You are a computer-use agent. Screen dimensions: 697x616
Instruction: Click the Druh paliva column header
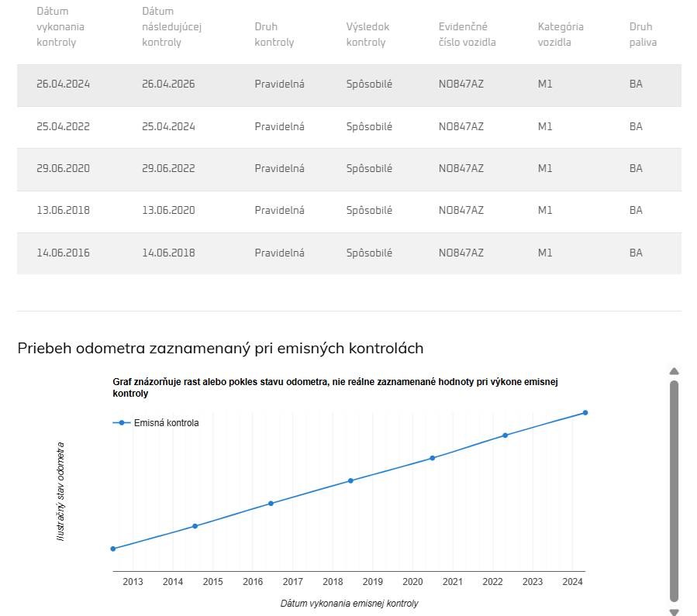(642, 34)
